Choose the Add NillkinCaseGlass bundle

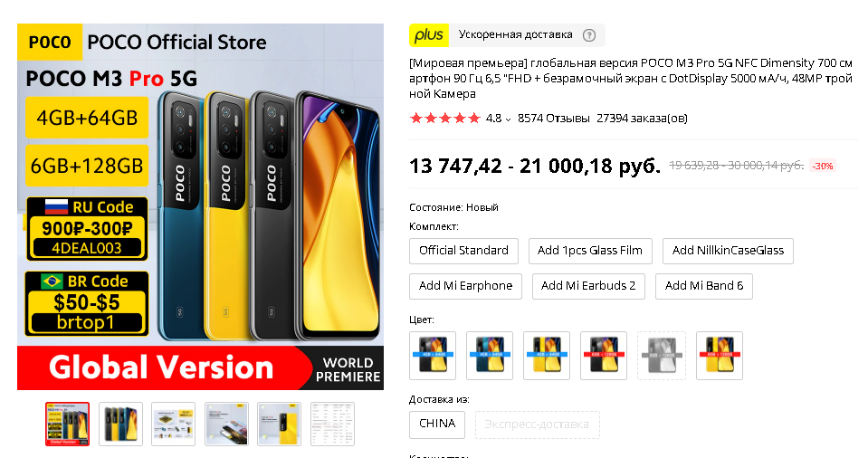click(x=728, y=251)
